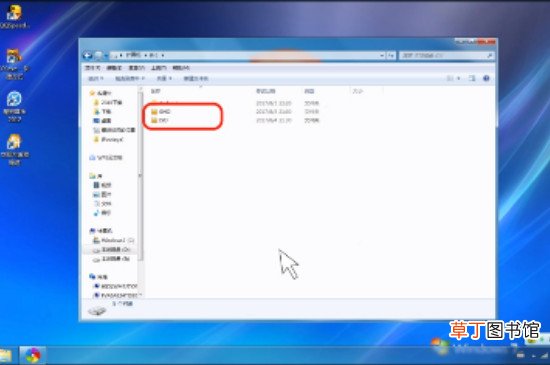
Task: Open the 图片 library
Action: 102,194
